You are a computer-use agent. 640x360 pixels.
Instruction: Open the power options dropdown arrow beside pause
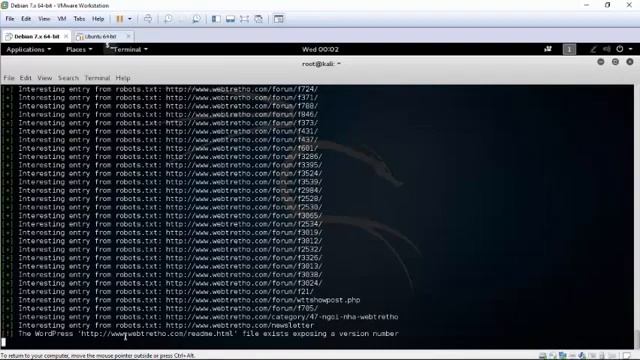(130, 19)
